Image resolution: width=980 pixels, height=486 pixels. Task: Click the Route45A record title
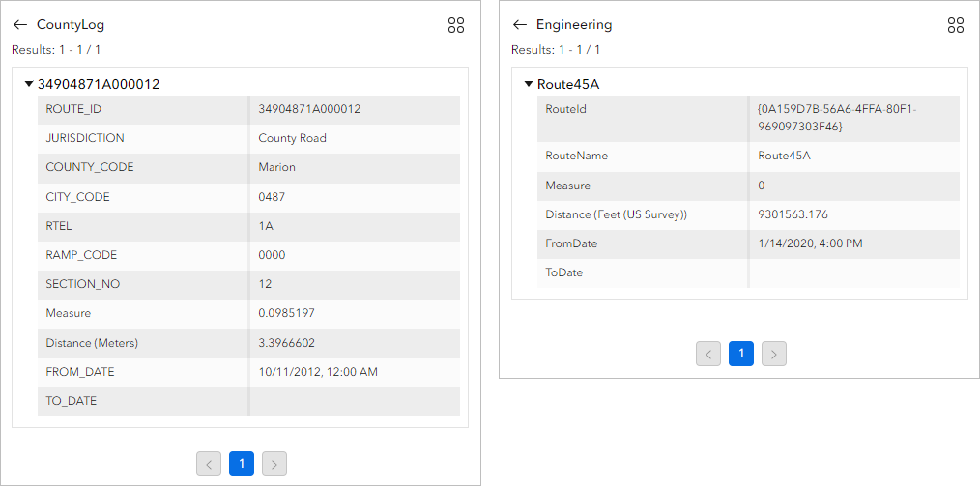[581, 85]
